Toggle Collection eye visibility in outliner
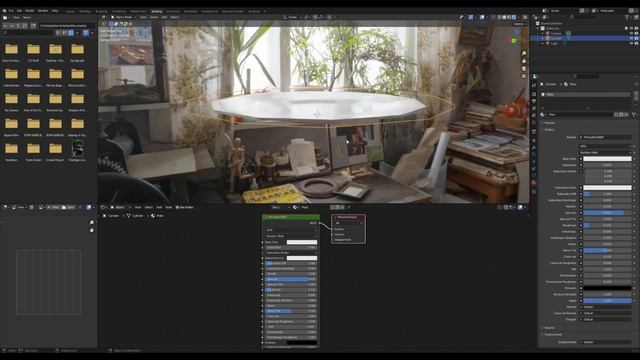This screenshot has width=640, height=360. (631, 28)
